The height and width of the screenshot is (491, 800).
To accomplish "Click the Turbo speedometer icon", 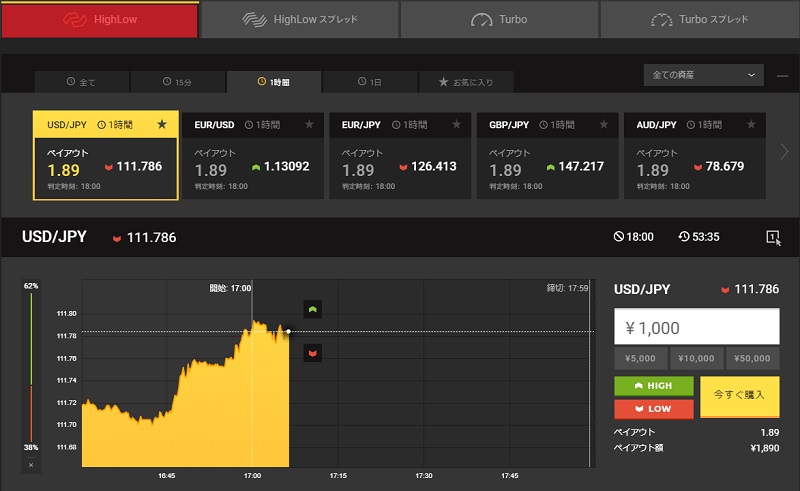I will pyautogui.click(x=481, y=20).
